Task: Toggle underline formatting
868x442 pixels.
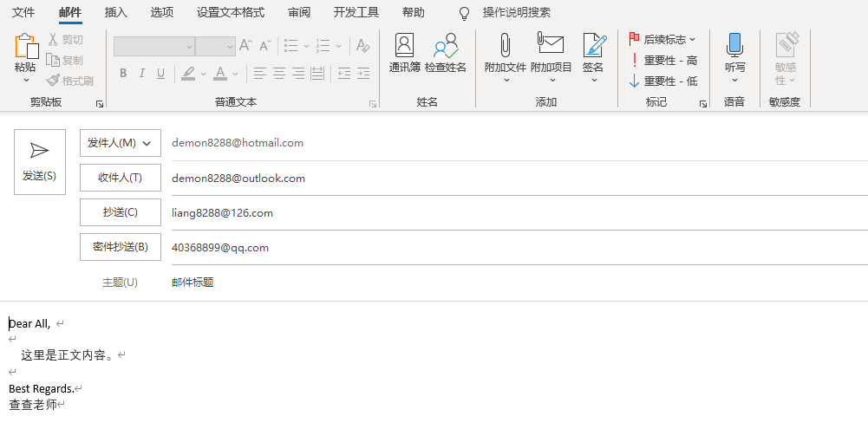Action: click(161, 73)
